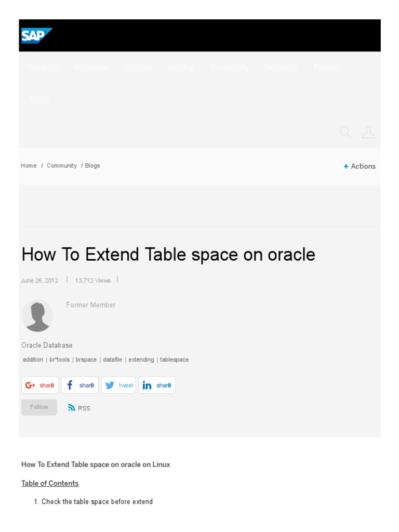399x532 pixels.
Task: Share the post on Google+
Action: pos(40,385)
